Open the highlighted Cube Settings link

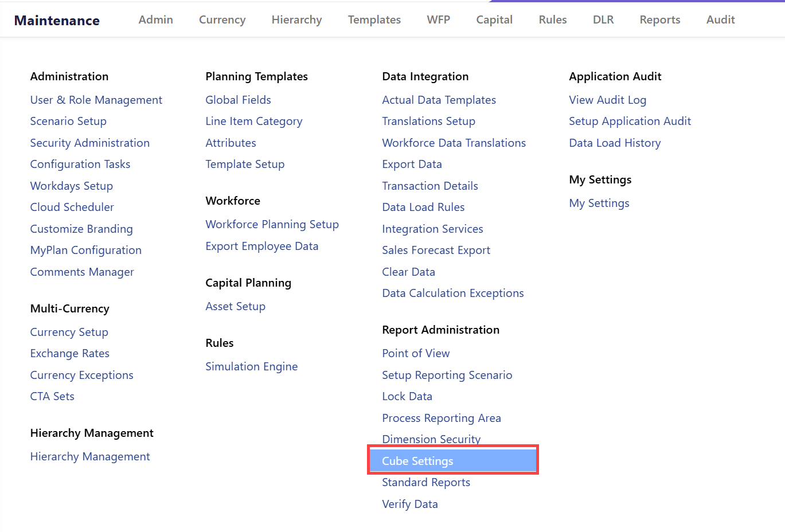(417, 461)
